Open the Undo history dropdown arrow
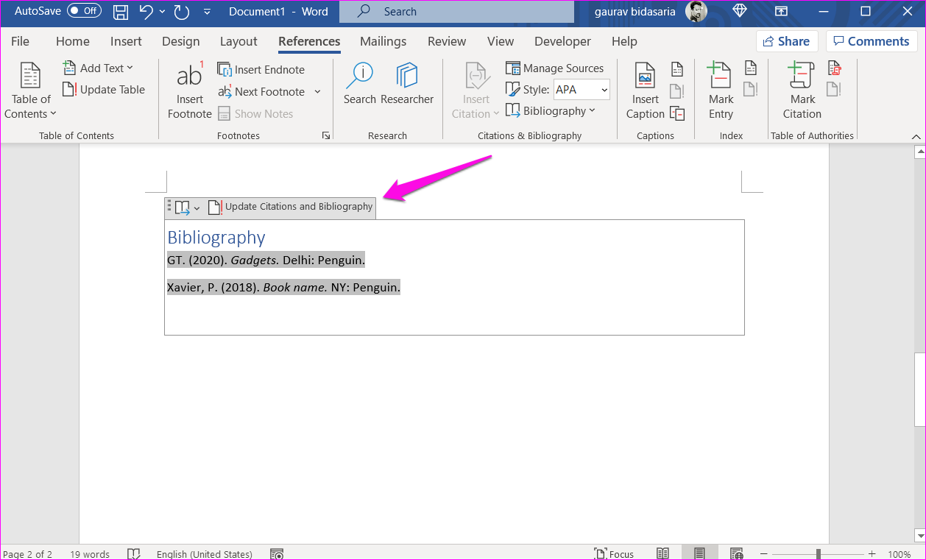926x560 pixels. (162, 12)
